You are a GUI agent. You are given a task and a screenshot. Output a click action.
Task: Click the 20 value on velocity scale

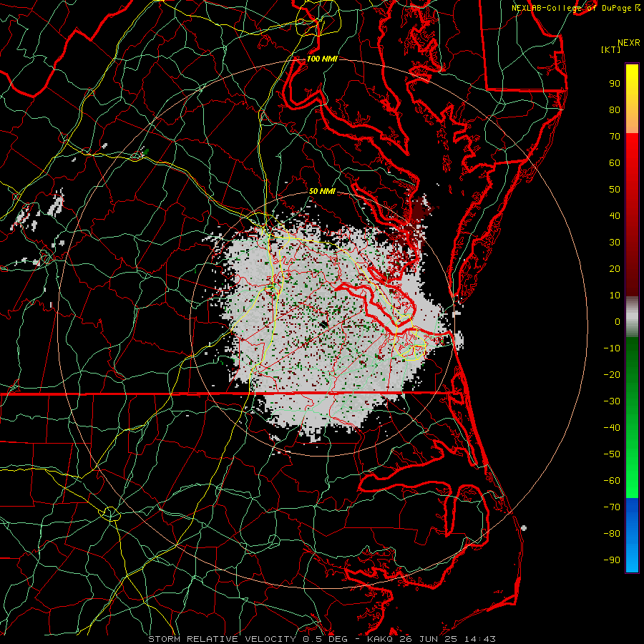[615, 269]
